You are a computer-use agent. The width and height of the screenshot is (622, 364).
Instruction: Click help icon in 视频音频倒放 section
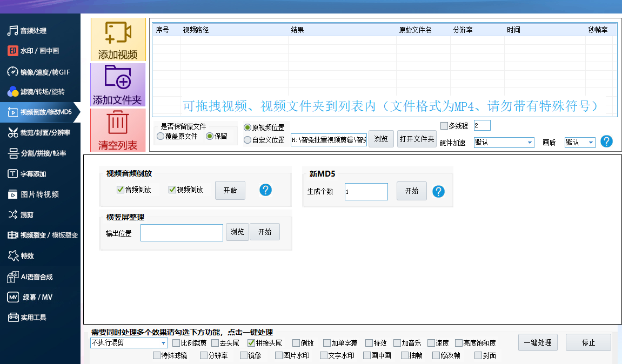click(265, 190)
